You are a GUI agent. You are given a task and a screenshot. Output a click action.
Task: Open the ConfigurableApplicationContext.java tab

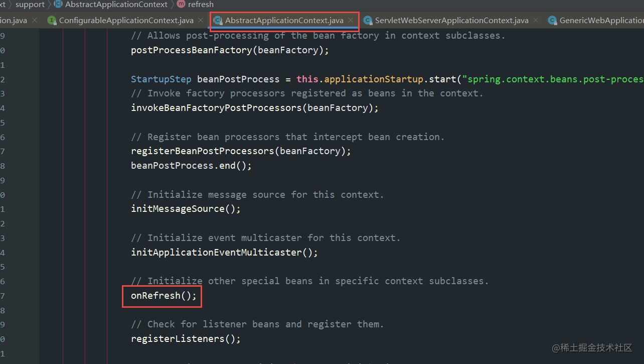[126, 21]
